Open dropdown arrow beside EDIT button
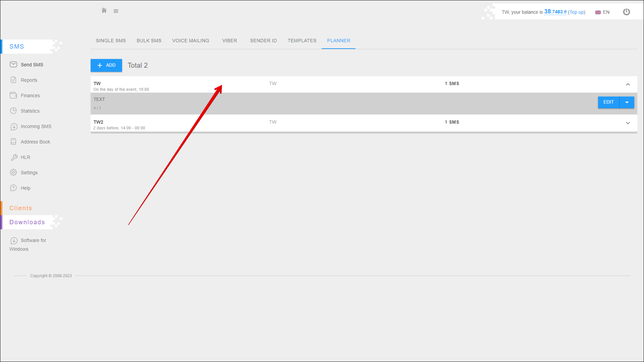 click(627, 102)
